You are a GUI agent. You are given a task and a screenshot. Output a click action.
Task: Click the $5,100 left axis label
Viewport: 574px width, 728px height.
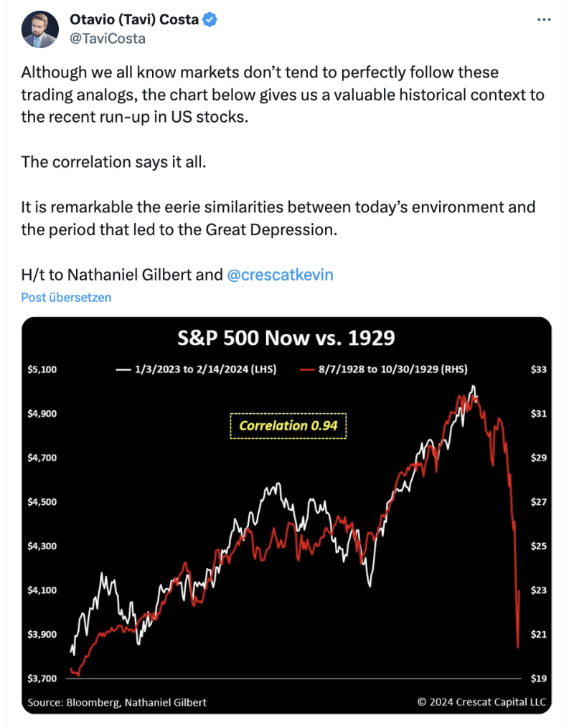(x=42, y=369)
